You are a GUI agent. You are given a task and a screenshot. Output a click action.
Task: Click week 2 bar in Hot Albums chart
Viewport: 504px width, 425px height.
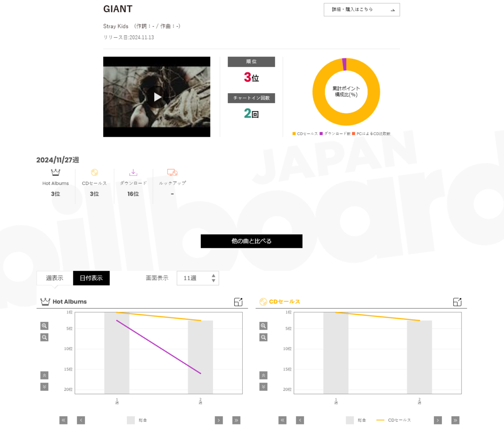[x=200, y=357]
